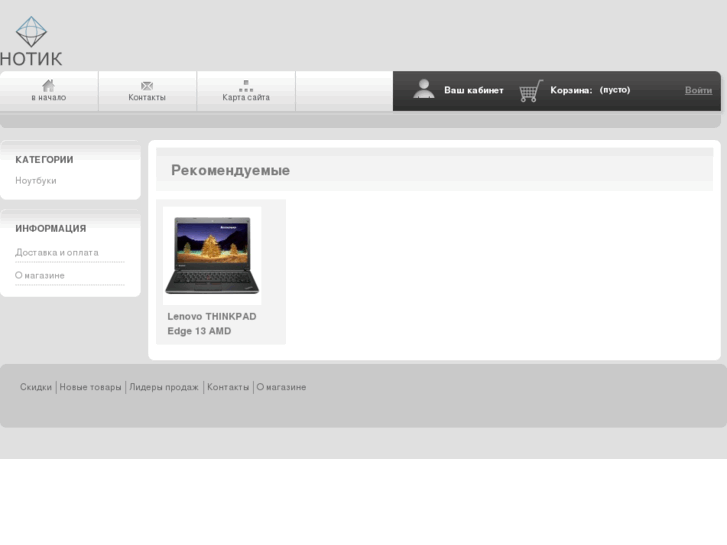The image size is (727, 545).
Task: Click the 'ИНФОРМАЦИЯ' sidebar heading
Action: 51,228
